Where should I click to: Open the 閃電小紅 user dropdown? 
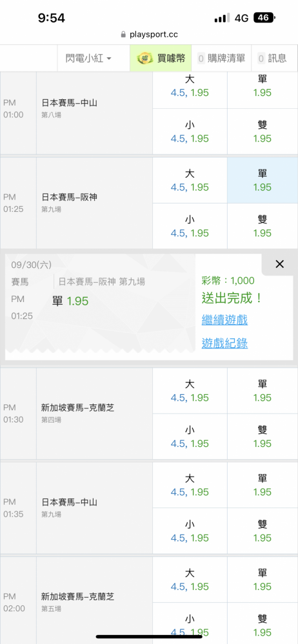(88, 59)
